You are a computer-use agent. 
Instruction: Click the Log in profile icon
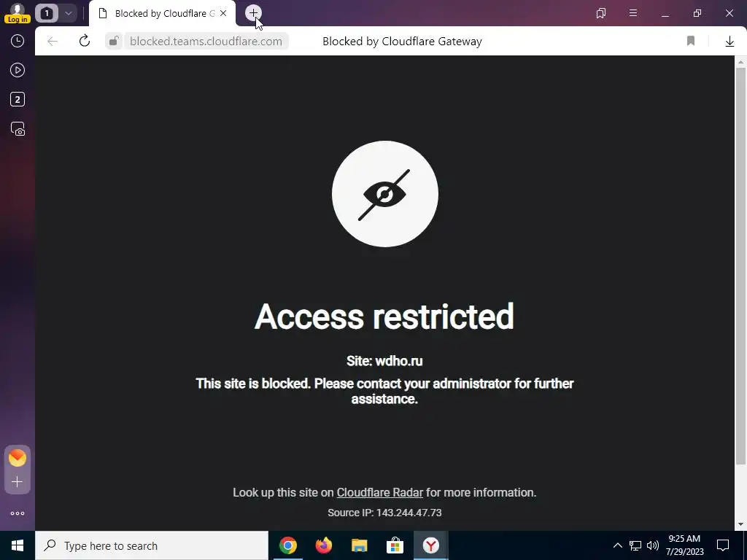pos(18,13)
